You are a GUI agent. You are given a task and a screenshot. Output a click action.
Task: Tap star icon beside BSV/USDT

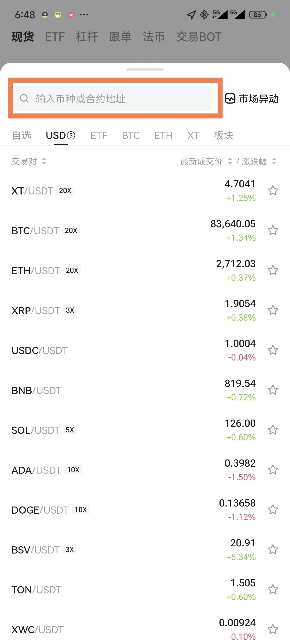(x=272, y=549)
